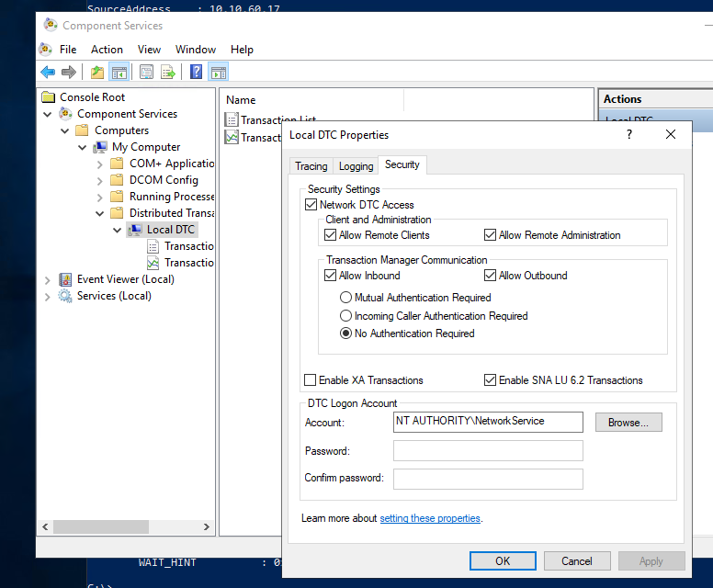Open the File menu
713x588 pixels.
click(68, 49)
